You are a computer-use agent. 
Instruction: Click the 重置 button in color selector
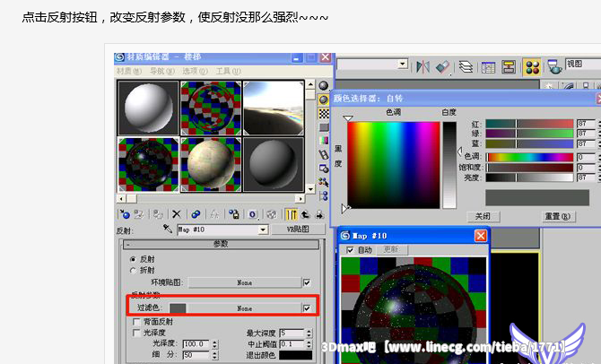[558, 216]
